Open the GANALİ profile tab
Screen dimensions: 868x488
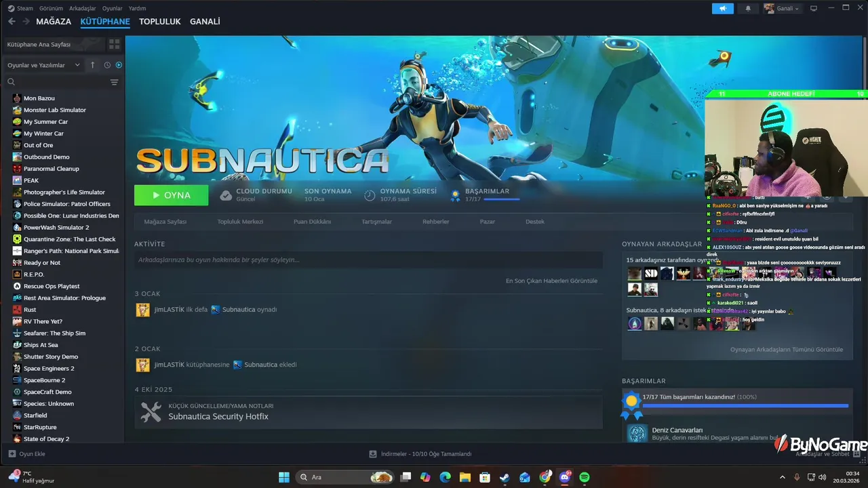205,22
